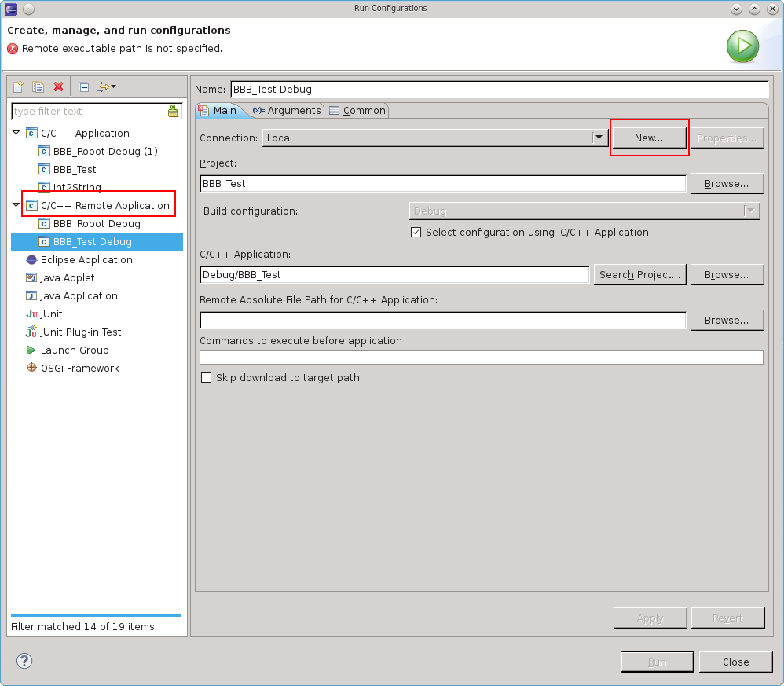Click the Run button at bottom
This screenshot has height=686, width=784.
click(x=657, y=662)
